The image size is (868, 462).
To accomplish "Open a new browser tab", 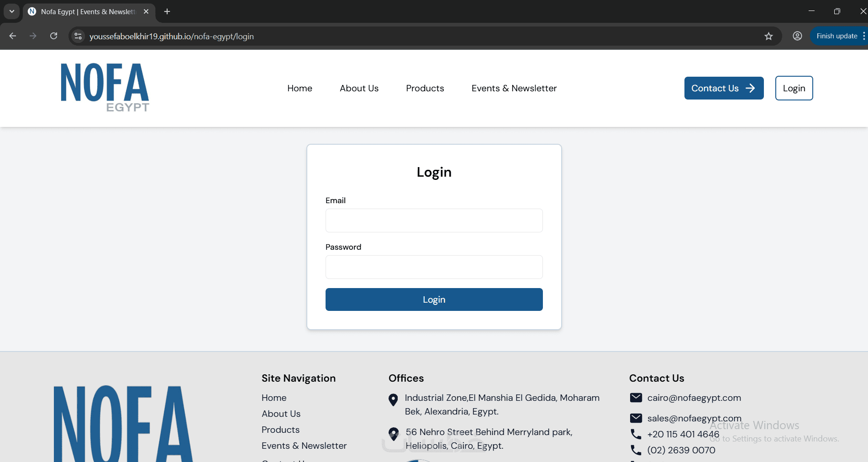I will [167, 11].
